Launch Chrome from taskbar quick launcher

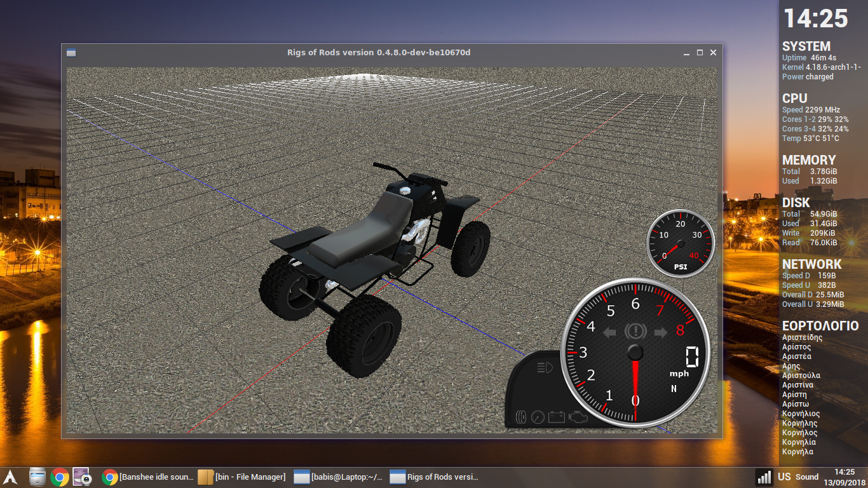click(x=60, y=477)
